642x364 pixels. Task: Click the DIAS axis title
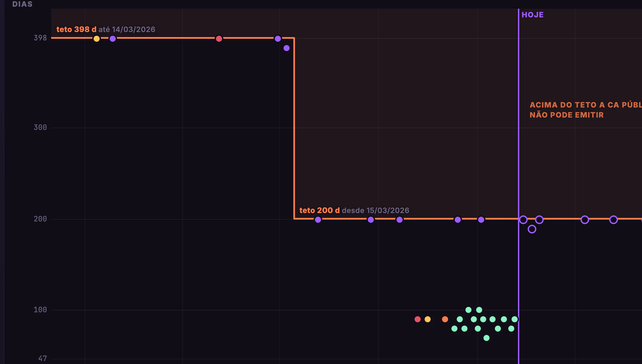tap(22, 4)
